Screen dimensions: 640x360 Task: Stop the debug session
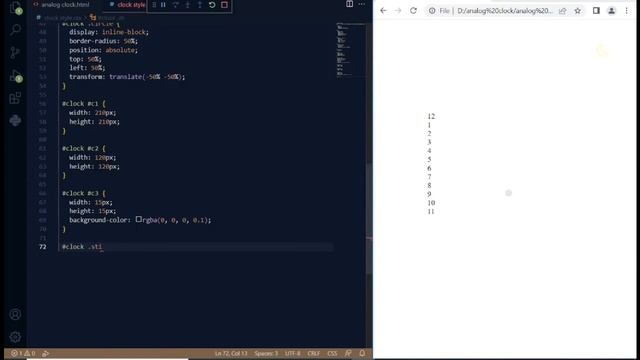click(224, 5)
